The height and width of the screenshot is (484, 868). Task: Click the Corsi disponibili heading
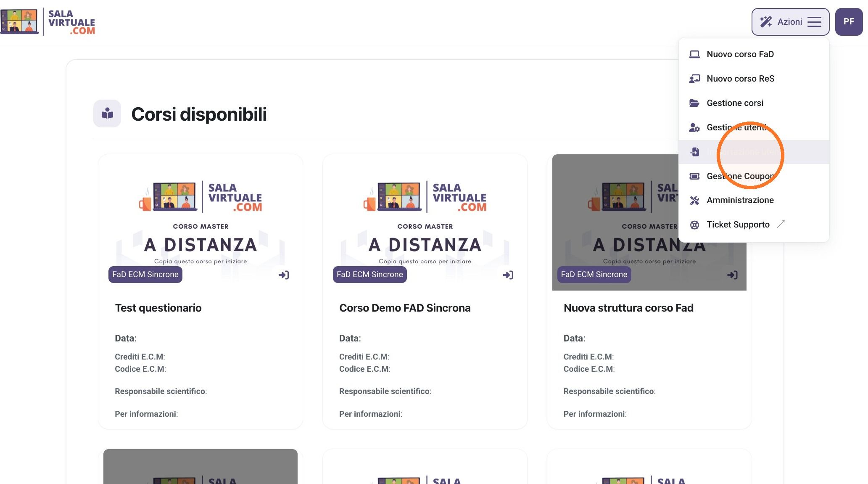(199, 114)
